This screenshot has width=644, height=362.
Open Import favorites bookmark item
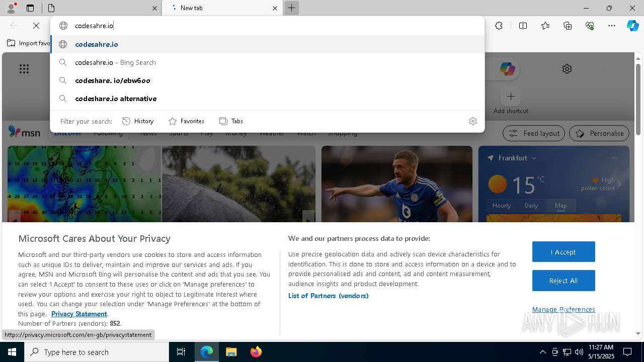28,43
